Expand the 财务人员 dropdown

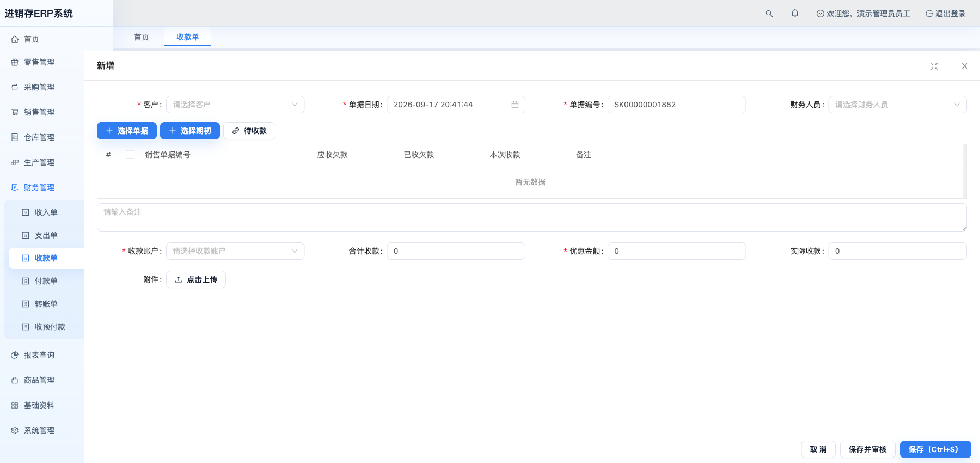tap(897, 105)
